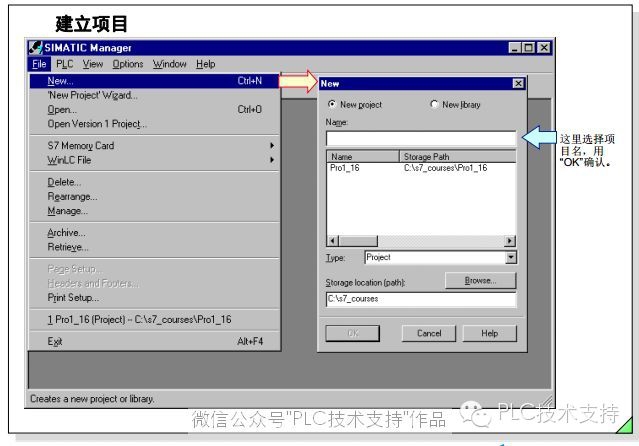Image resolution: width=639 pixels, height=446 pixels.
Task: Choose Open Version 1 Project...
Action: tap(154, 124)
